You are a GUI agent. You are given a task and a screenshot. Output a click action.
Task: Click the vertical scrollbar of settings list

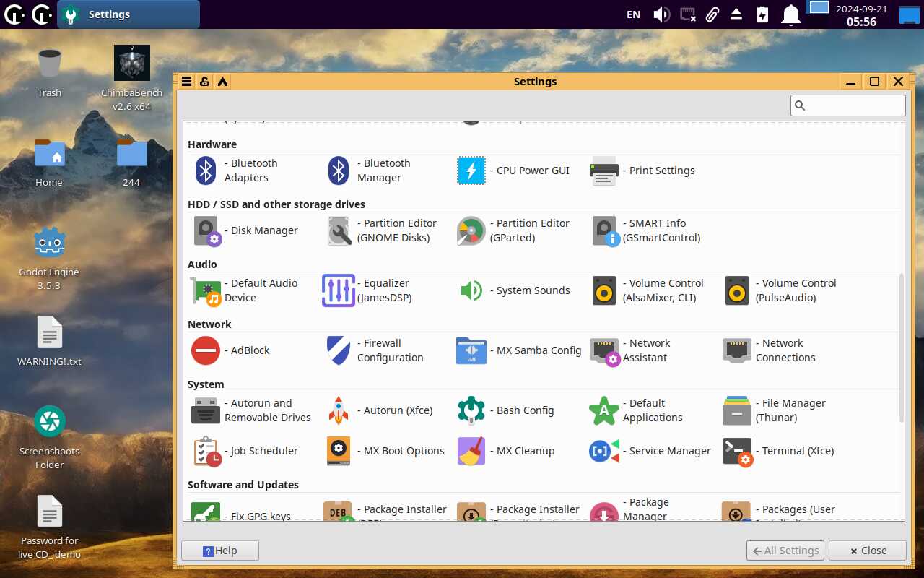click(901, 347)
